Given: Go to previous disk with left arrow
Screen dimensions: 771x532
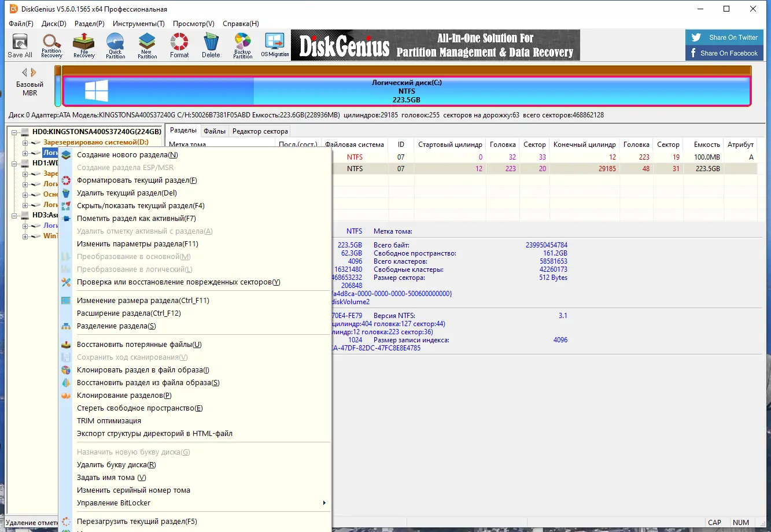Looking at the screenshot, I should (x=25, y=73).
